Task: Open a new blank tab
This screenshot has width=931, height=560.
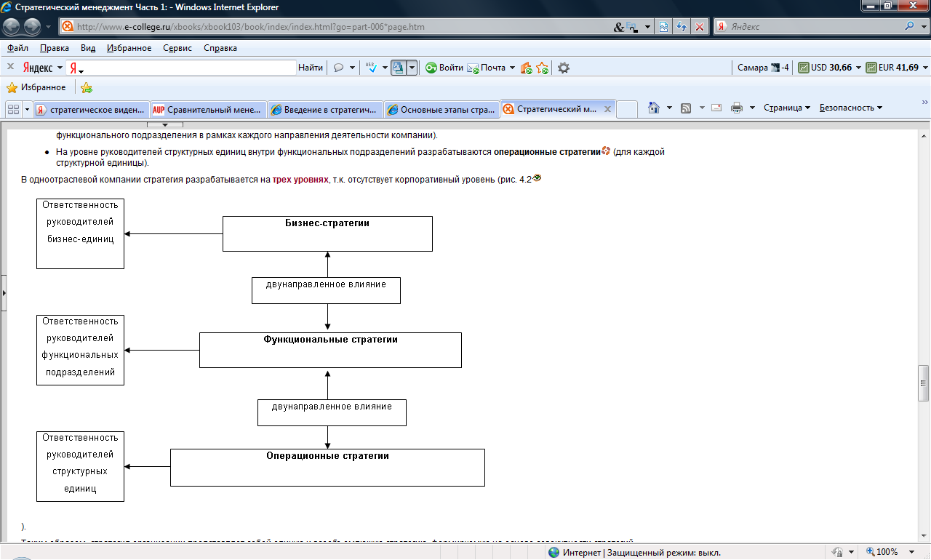Action: (628, 110)
